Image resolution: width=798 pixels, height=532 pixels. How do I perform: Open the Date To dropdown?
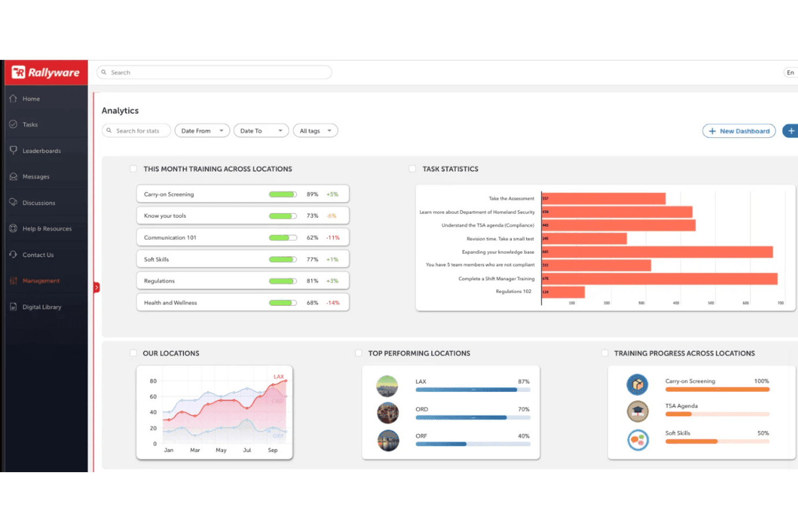coord(261,131)
